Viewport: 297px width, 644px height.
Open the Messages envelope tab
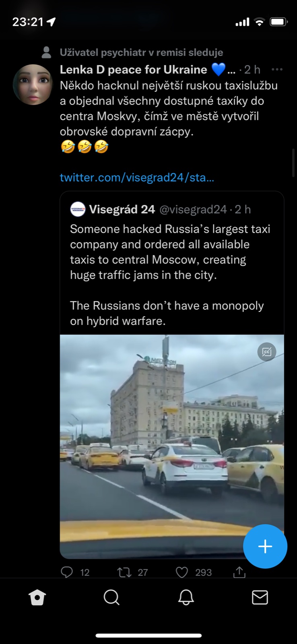point(260,598)
